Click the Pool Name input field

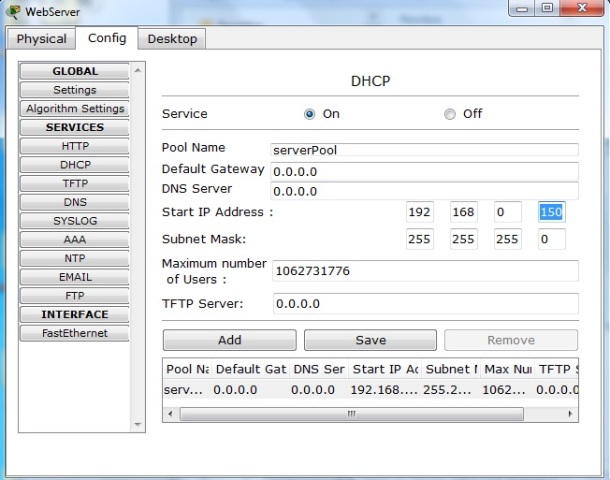pos(424,150)
